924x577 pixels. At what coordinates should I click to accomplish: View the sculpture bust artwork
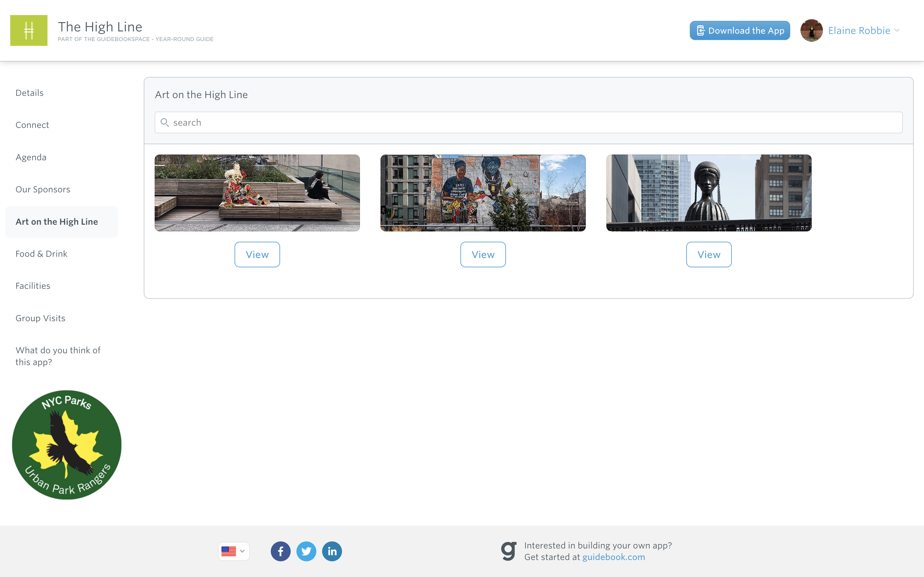709,254
